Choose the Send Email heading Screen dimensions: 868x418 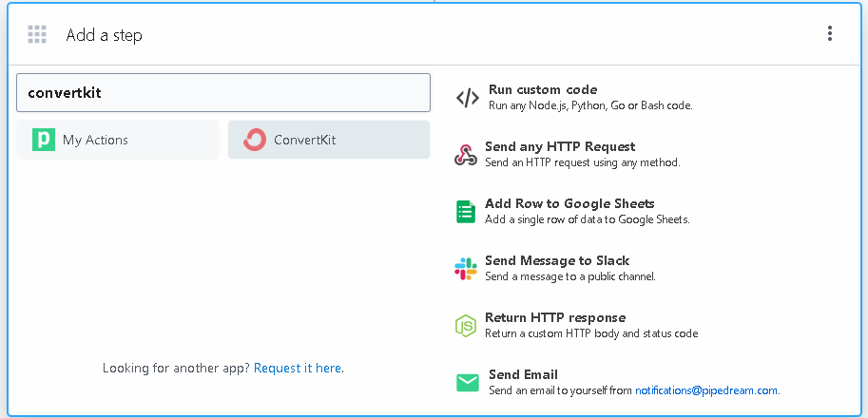(523, 374)
